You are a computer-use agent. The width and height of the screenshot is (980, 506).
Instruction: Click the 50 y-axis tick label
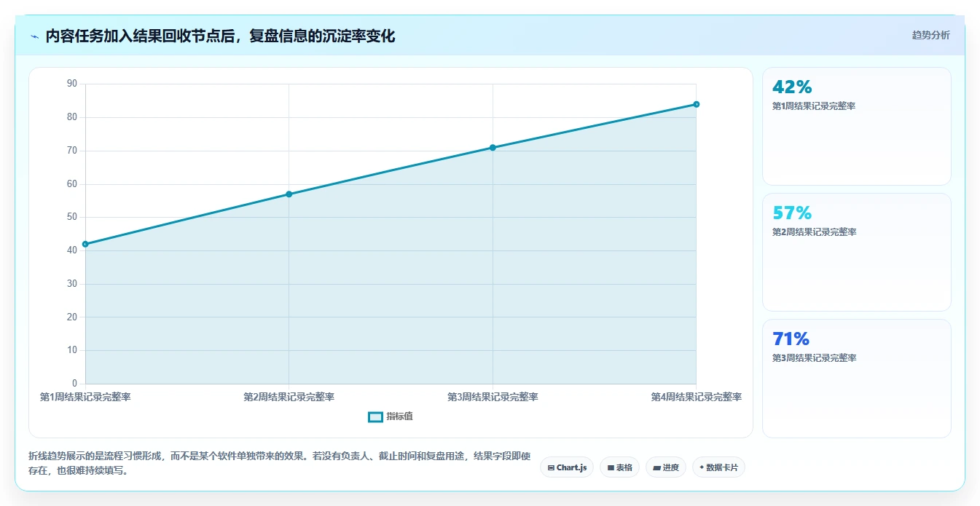(72, 217)
